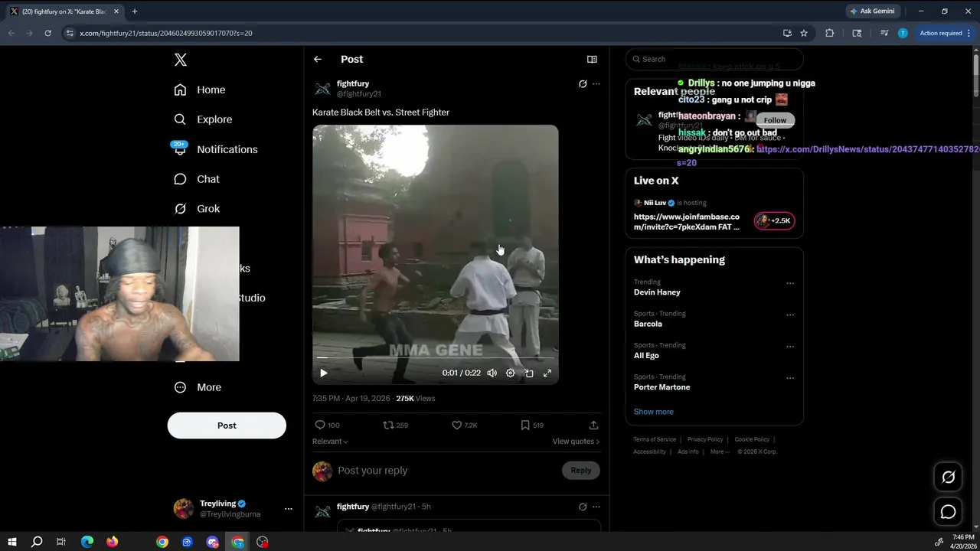
Task: Go back with the Post arrow
Action: coord(317,59)
